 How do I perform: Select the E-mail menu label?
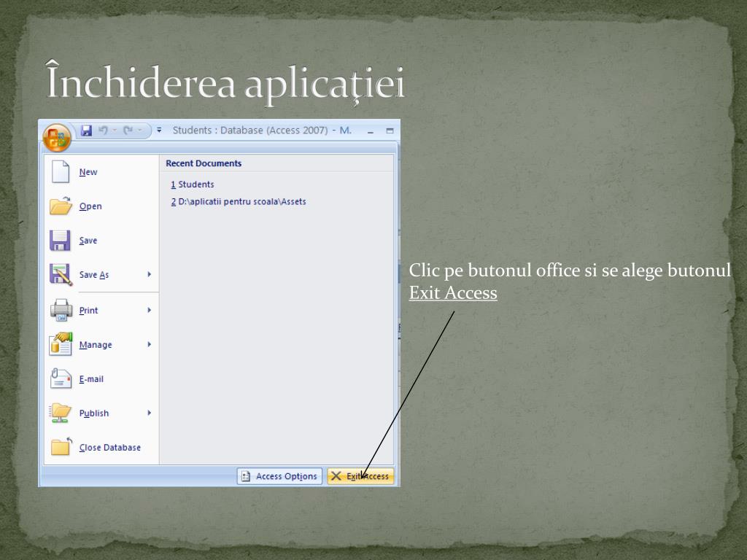click(x=91, y=379)
